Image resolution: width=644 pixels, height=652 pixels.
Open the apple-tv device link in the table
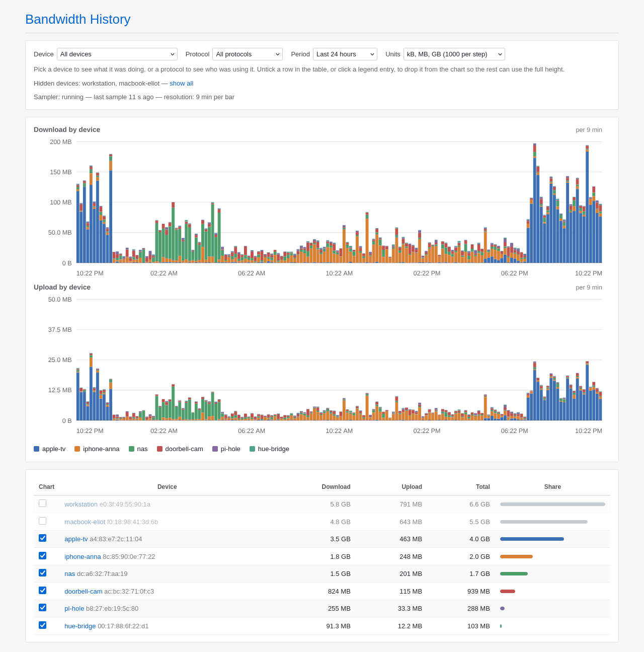[76, 539]
